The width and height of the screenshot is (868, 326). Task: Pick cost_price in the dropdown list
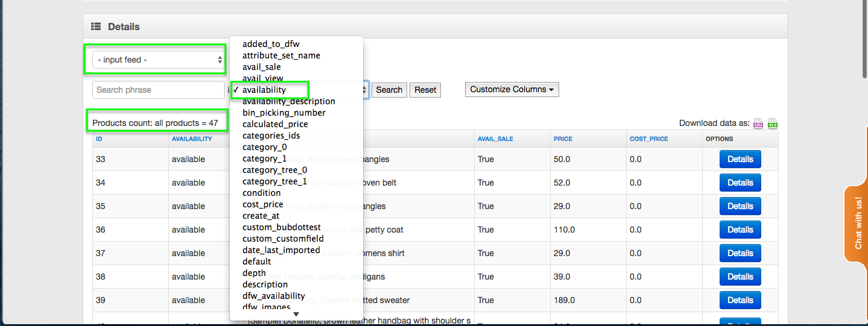coord(262,204)
